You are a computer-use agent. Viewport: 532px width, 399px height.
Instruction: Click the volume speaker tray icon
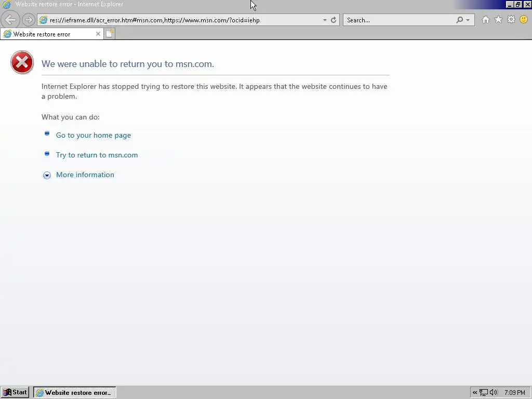(494, 393)
